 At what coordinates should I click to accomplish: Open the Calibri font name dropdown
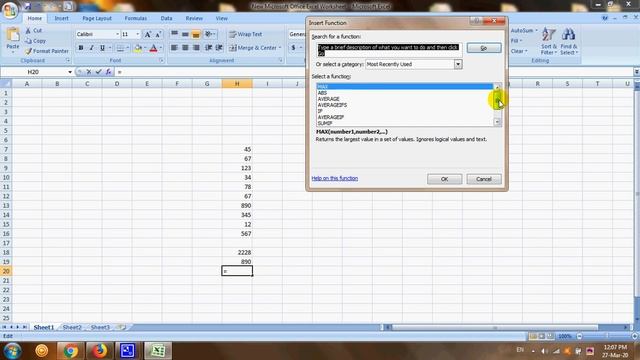(118, 34)
